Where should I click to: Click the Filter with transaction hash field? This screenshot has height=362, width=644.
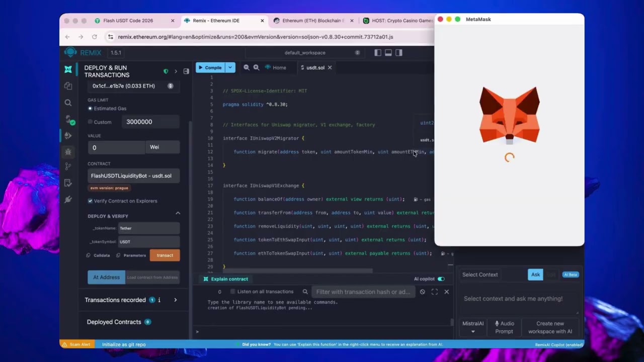pos(364,292)
